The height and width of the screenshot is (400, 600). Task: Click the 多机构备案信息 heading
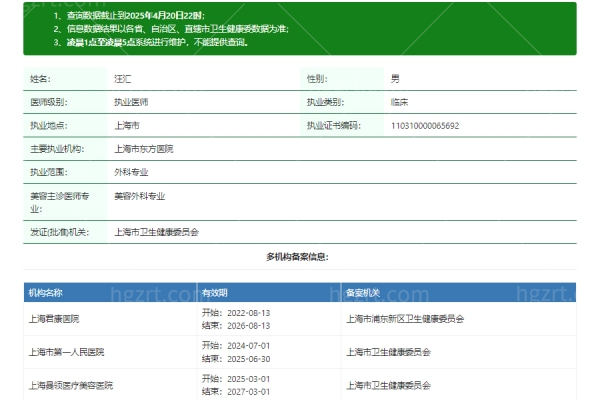point(297,257)
